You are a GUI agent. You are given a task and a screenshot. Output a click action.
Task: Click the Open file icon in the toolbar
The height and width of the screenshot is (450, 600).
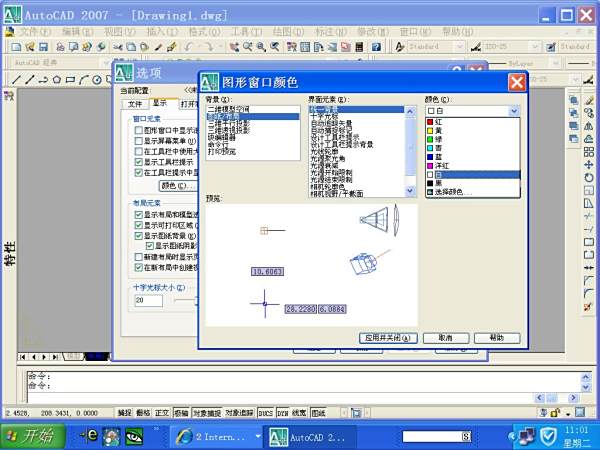[x=30, y=47]
